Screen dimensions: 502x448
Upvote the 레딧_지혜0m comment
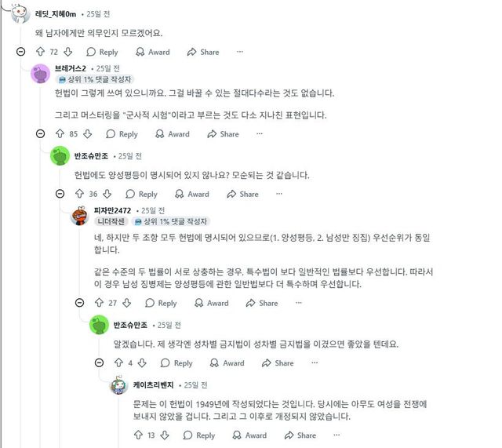(x=40, y=52)
